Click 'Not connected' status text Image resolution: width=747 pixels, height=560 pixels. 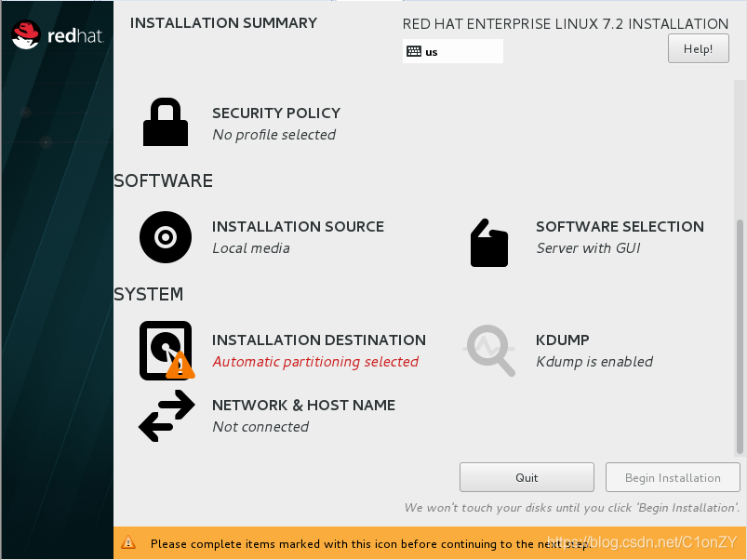pos(260,427)
